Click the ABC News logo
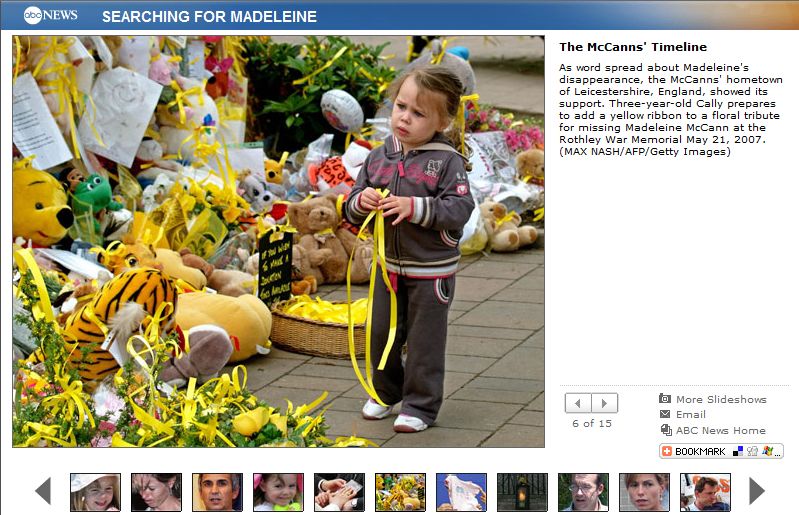799x515 pixels. (50, 15)
